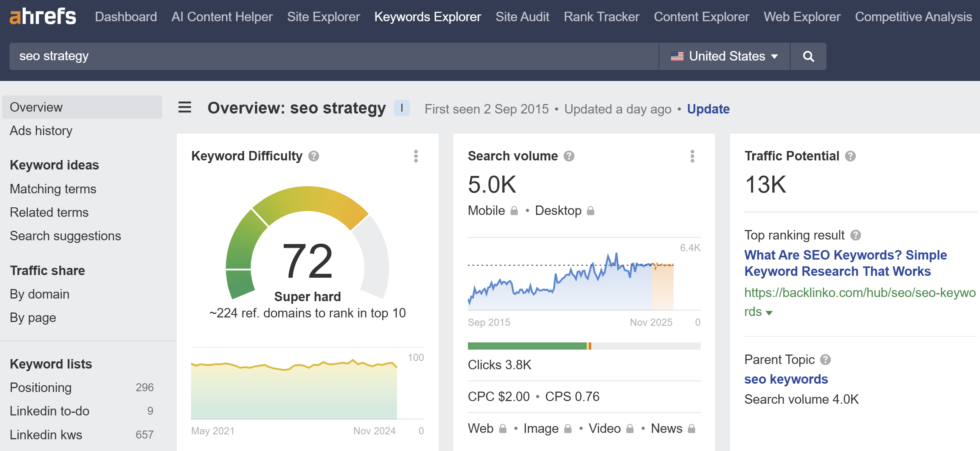The image size is (980, 451).
Task: Open the United States country dropdown
Action: (x=724, y=56)
